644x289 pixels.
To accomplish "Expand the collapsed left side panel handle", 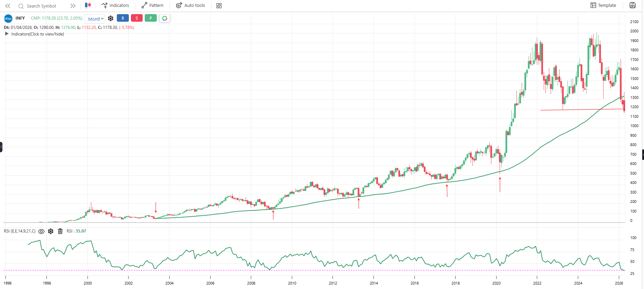I will click(x=1, y=147).
